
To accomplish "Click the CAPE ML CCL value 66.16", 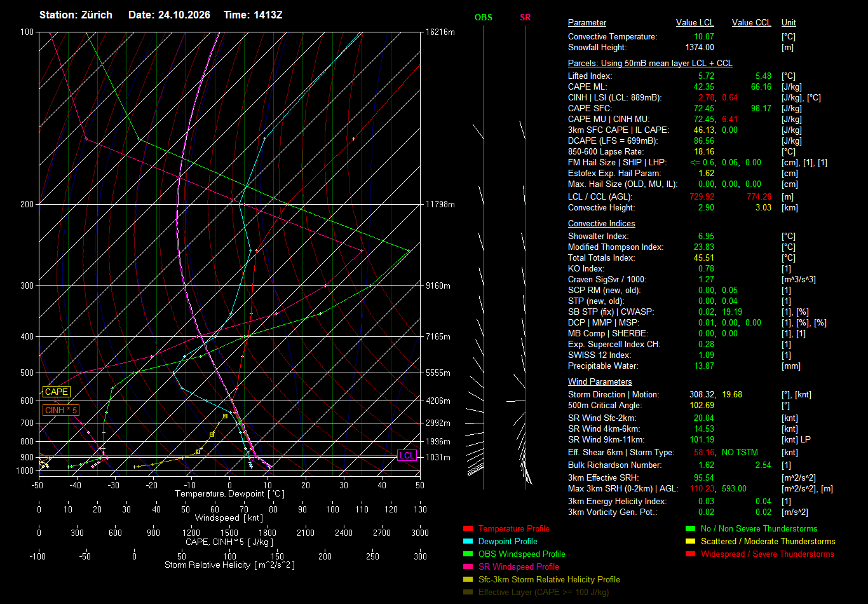I will 761,87.
